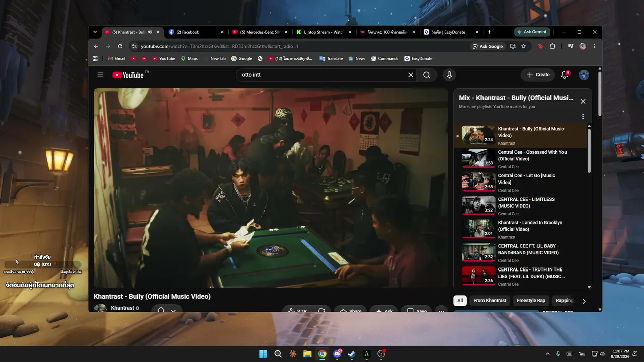
Task: Click Ask Google in the address bar
Action: [x=488, y=46]
